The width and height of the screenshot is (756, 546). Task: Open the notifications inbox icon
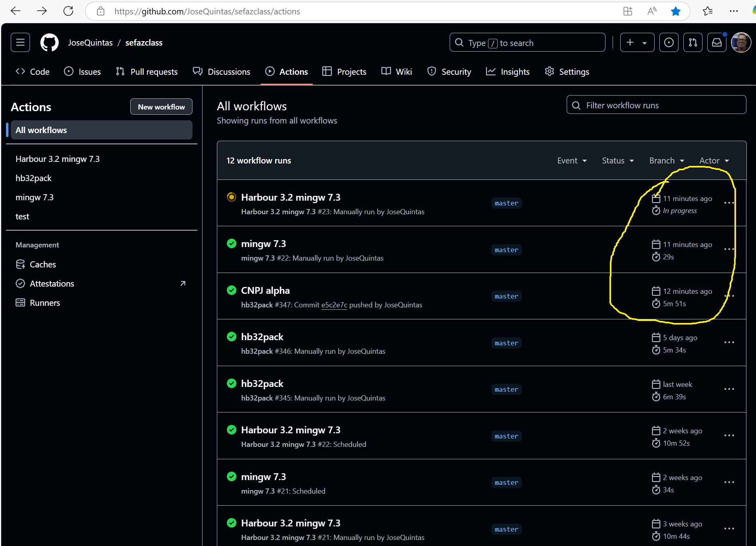[x=717, y=43]
